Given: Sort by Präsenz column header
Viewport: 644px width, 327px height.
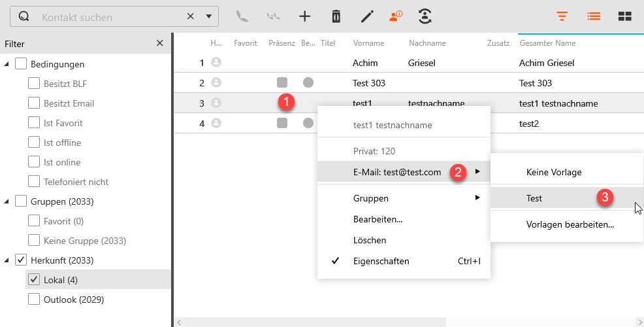Looking at the screenshot, I should [282, 43].
